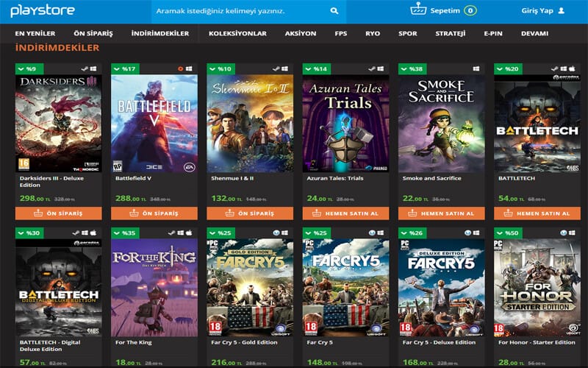Click Steam icon on Azuran Tales card
Screen dimensions: 588x368
point(372,68)
